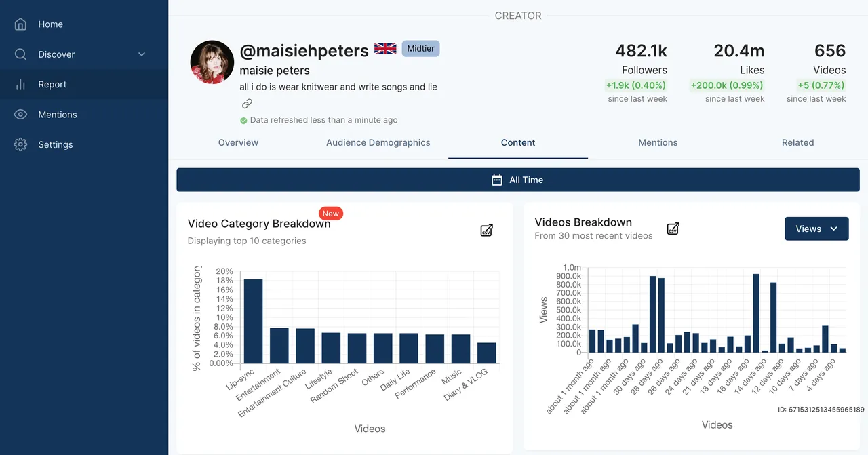
Task: Open Report via bar chart icon
Action: point(20,84)
